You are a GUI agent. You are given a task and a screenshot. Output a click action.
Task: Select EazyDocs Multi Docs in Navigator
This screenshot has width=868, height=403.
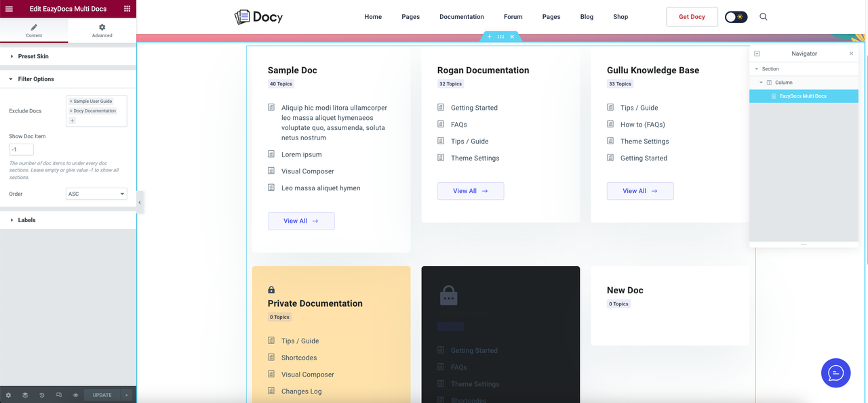[x=804, y=96]
